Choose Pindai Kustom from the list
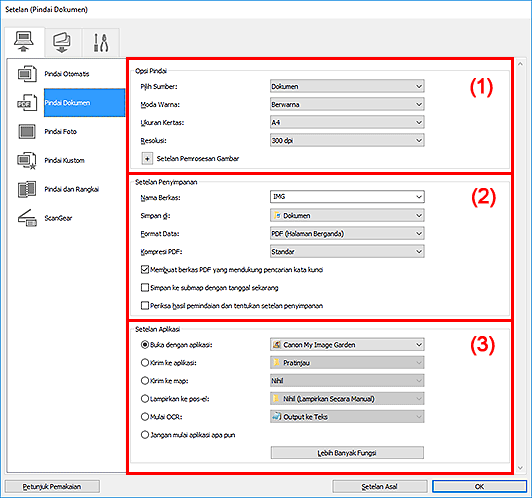 tap(64, 160)
